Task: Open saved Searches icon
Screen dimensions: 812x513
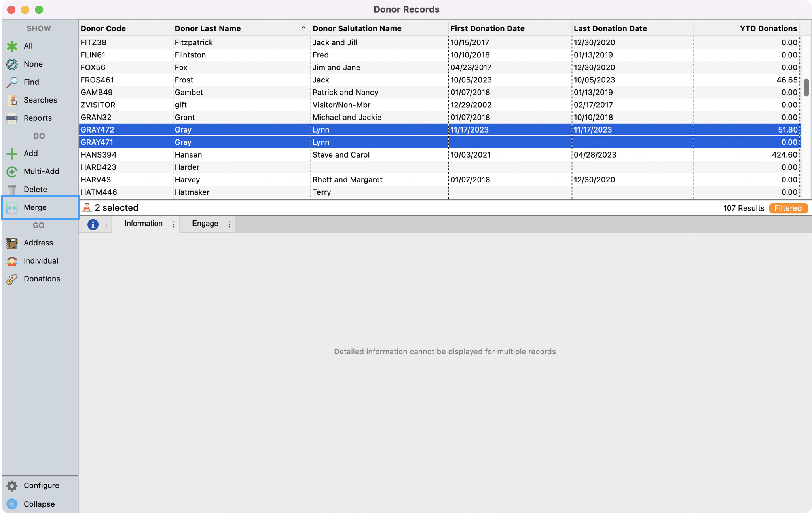Action: [12, 100]
